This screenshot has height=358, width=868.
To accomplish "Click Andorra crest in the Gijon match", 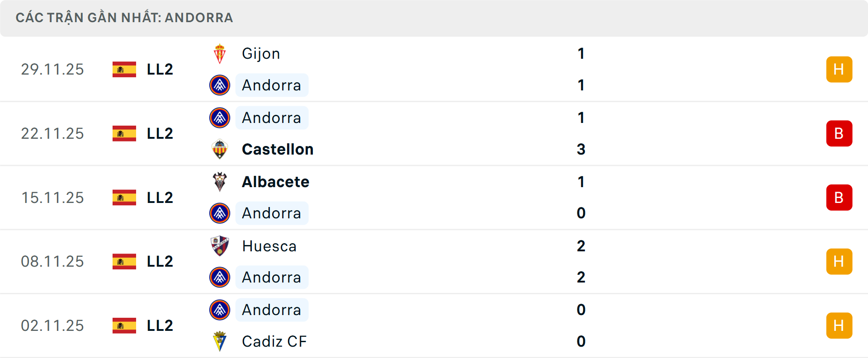I will [220, 85].
